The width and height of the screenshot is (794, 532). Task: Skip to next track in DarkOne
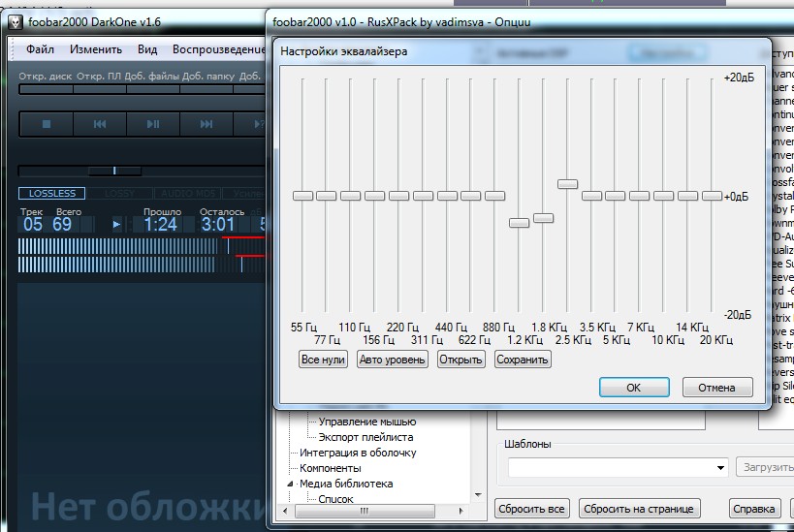coord(206,124)
